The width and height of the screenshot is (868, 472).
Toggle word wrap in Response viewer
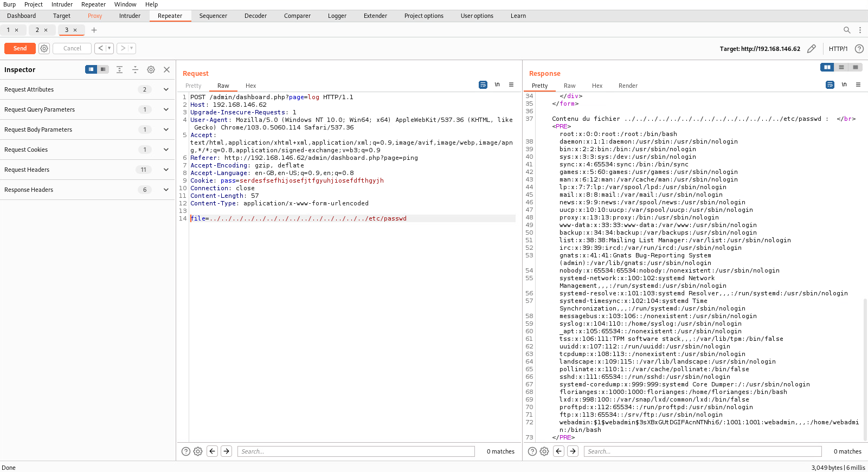pyautogui.click(x=830, y=85)
